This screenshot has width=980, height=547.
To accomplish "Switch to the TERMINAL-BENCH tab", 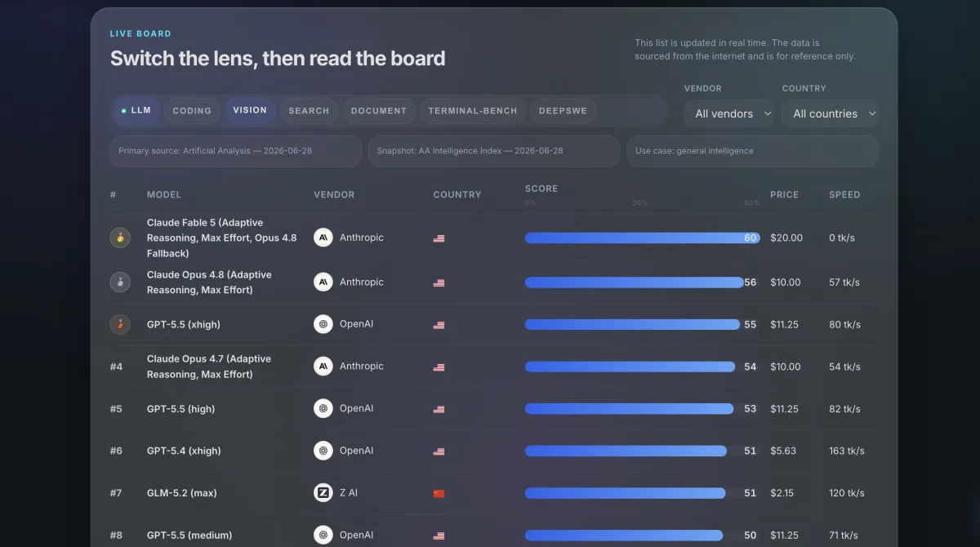I will coord(473,111).
